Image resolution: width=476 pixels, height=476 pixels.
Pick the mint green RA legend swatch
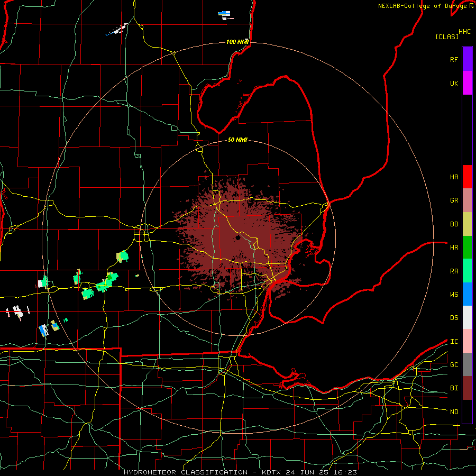click(467, 271)
